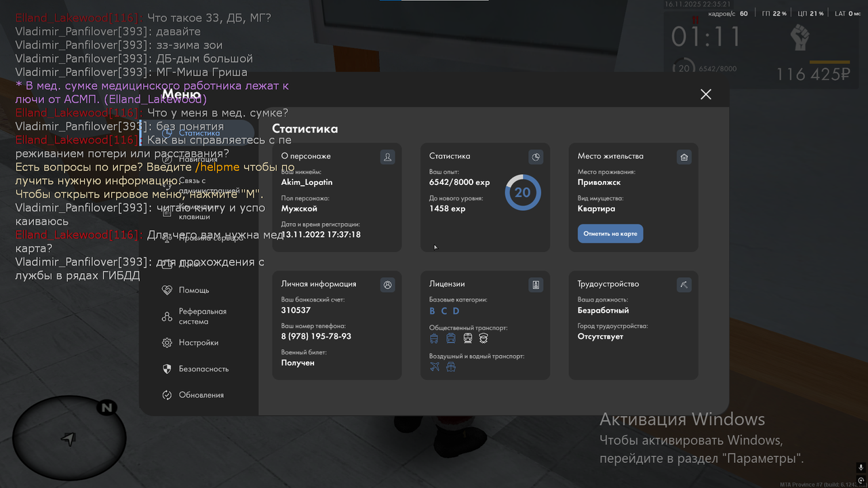This screenshot has height=488, width=868.
Task: Open the Навигация menu section
Action: 199,159
